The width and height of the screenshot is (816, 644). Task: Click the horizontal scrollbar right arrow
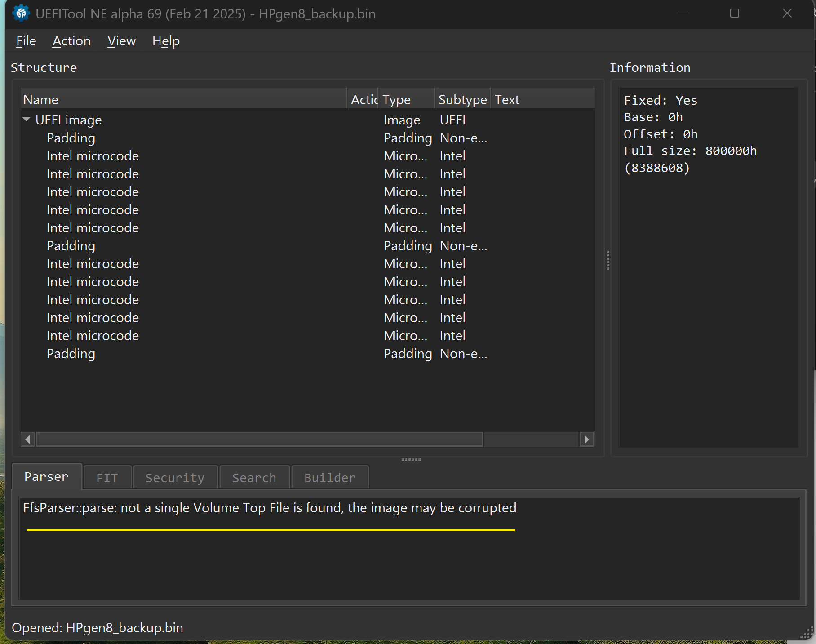tap(586, 439)
